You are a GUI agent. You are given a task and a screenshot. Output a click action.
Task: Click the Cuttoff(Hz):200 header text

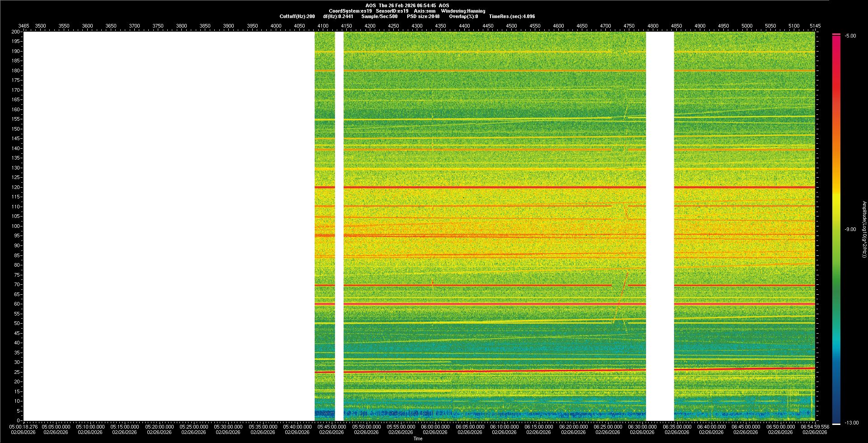tap(297, 16)
